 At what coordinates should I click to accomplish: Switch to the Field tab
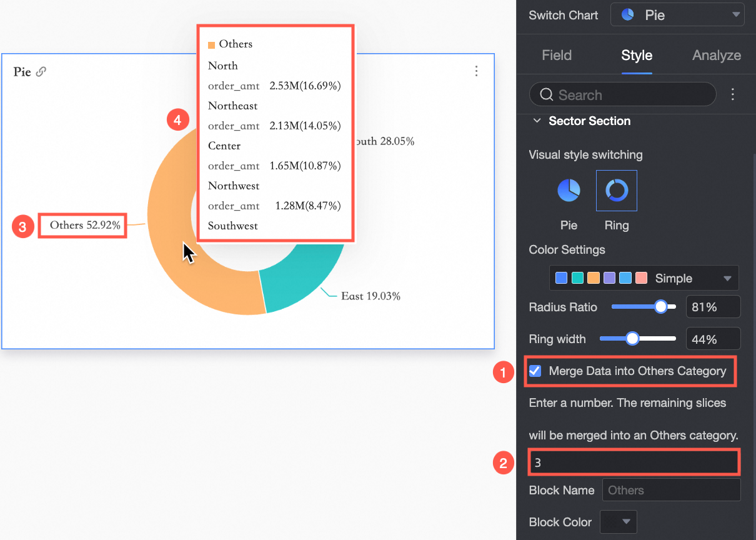point(557,56)
